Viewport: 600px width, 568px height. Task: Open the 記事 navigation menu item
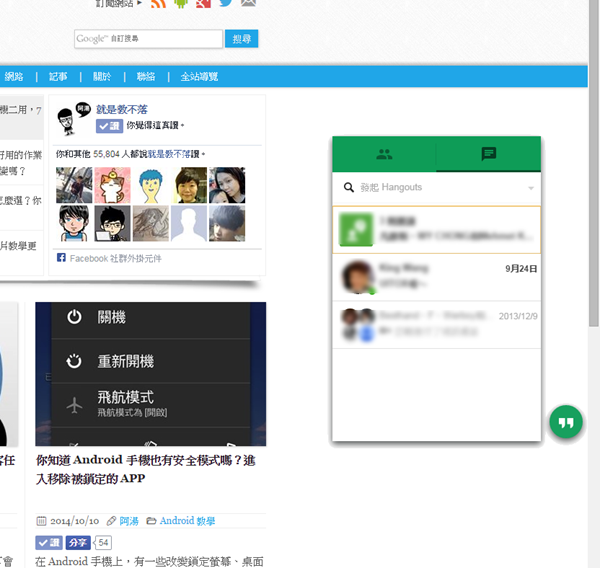[x=58, y=77]
